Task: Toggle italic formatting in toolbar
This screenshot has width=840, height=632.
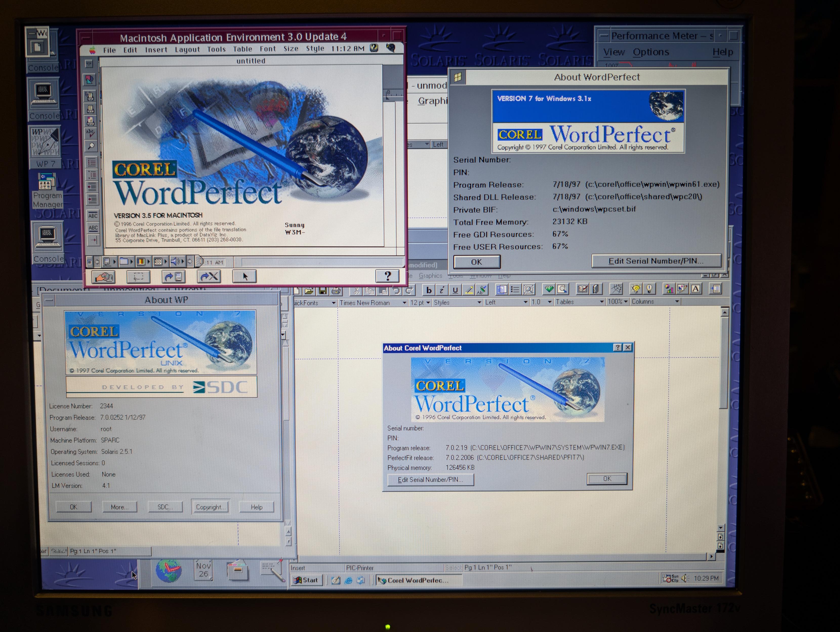Action: coord(442,290)
